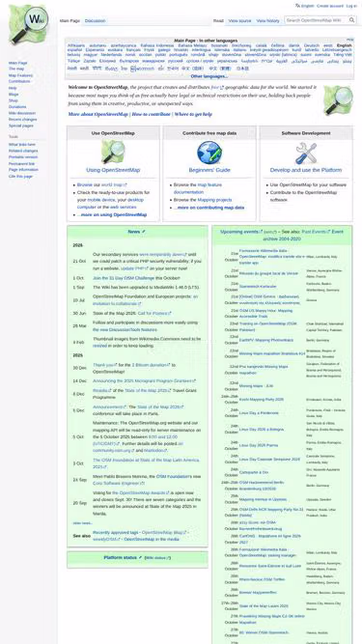Open the Wiki status link
Viewport: 362px width, 644px height.
(x=157, y=558)
